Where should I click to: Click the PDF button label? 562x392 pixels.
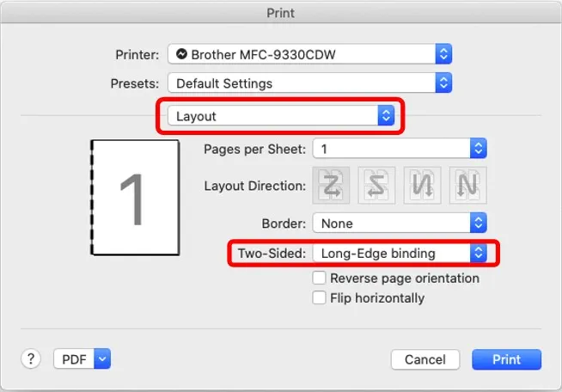coord(74,359)
